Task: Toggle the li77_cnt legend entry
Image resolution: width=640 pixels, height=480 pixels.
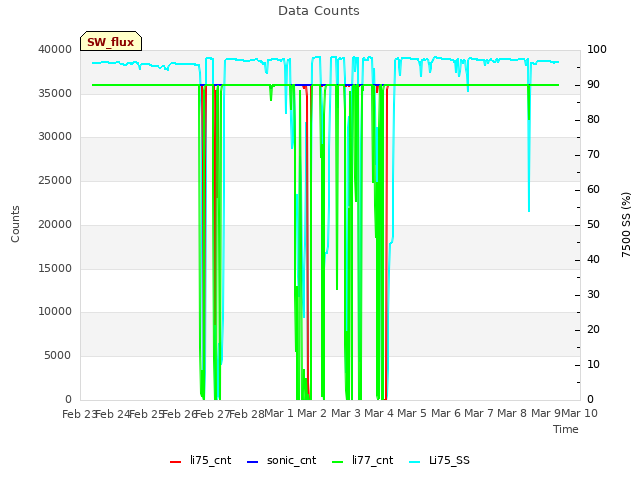Action: tap(362, 460)
